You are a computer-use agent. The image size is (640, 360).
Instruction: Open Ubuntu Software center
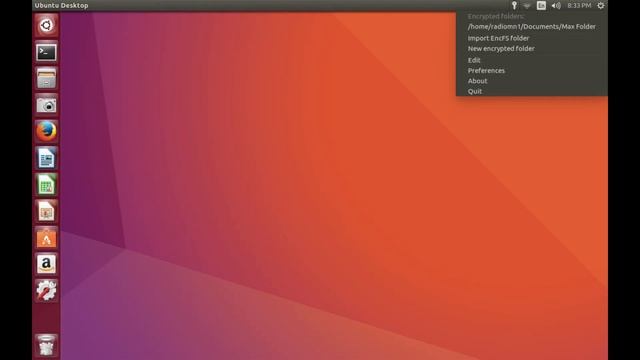click(x=46, y=238)
